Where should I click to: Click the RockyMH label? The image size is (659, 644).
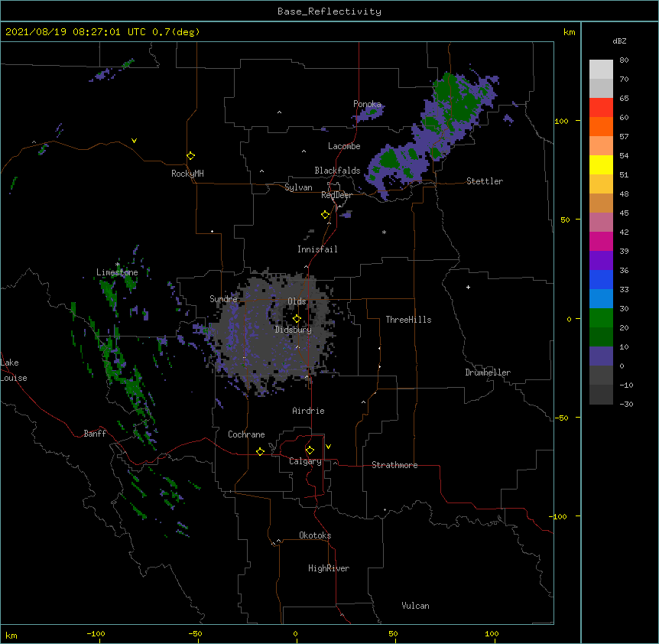click(x=187, y=174)
